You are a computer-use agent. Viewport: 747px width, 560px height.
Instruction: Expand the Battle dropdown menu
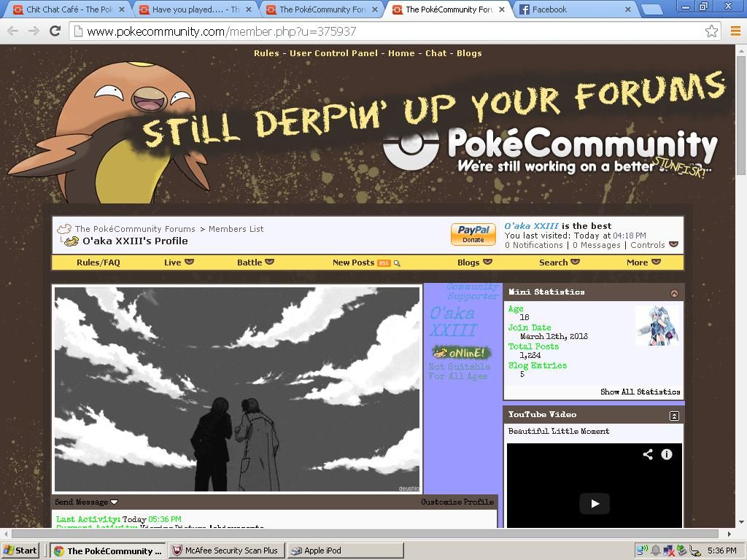click(x=255, y=262)
